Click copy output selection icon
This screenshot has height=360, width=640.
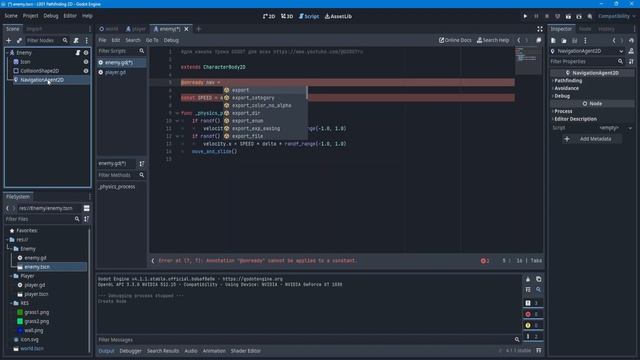pyautogui.click(x=539, y=279)
